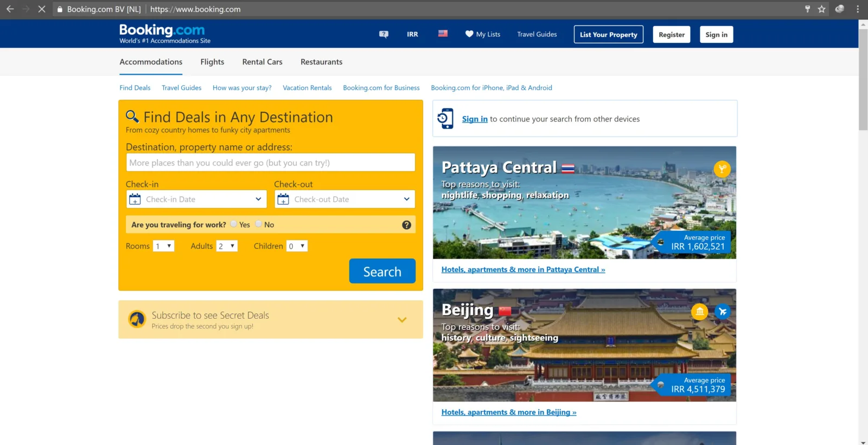Switch to the Accommodations tab

point(151,62)
